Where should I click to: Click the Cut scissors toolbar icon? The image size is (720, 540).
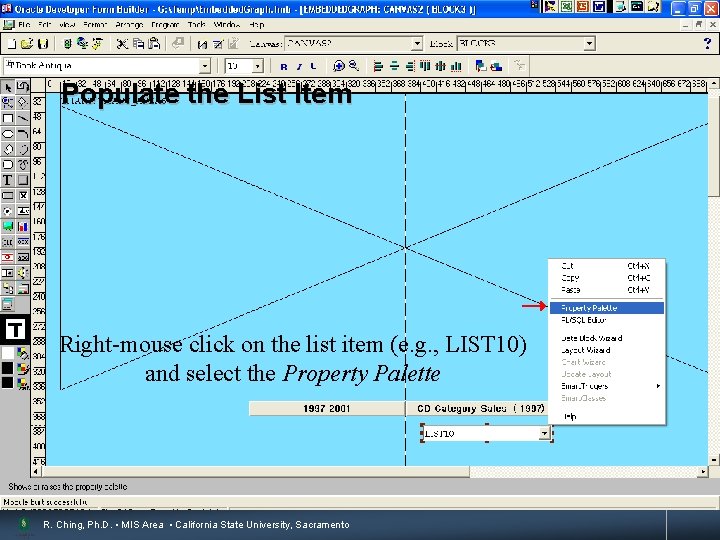(x=122, y=44)
